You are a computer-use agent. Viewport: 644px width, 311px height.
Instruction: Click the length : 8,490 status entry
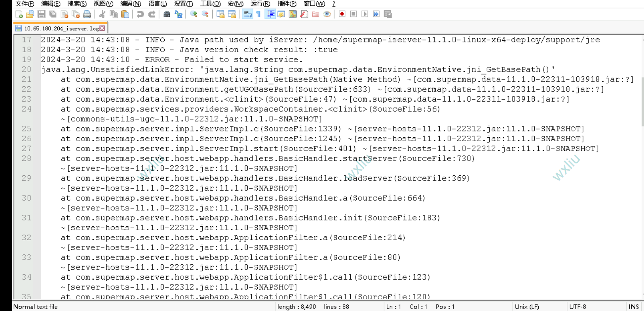click(296, 307)
